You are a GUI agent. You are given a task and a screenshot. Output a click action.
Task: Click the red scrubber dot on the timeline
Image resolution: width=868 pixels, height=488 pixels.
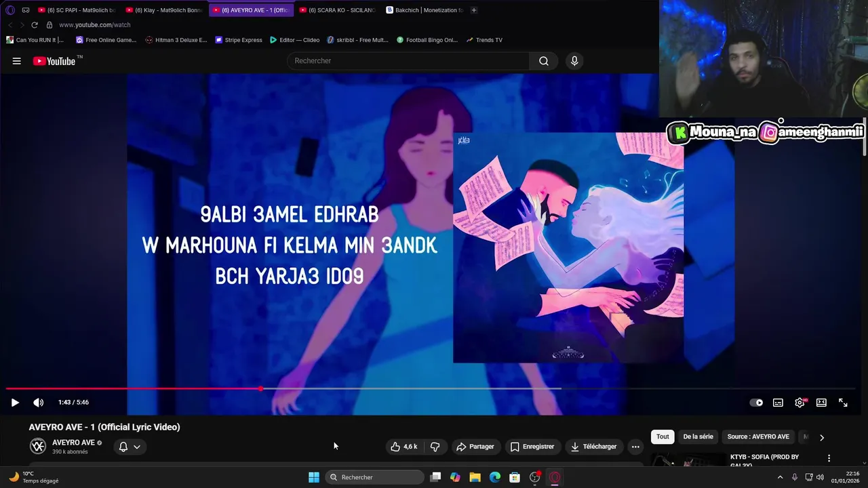261,389
